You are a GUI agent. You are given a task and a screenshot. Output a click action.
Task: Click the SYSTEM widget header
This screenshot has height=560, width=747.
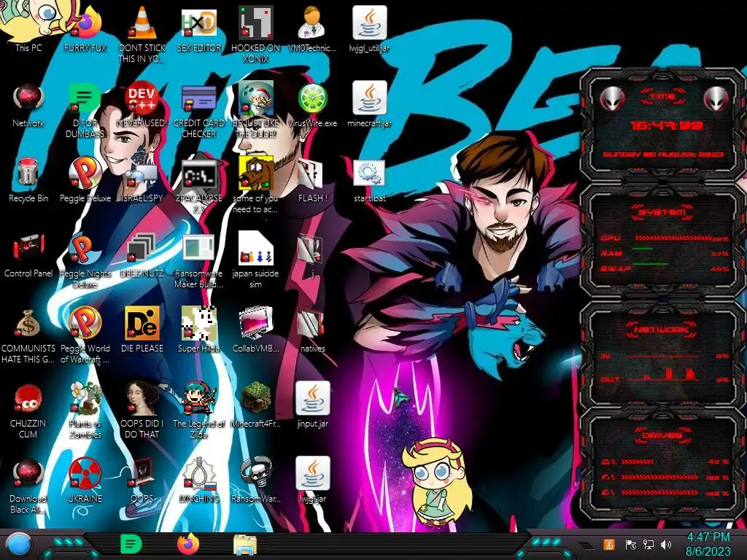(x=662, y=212)
